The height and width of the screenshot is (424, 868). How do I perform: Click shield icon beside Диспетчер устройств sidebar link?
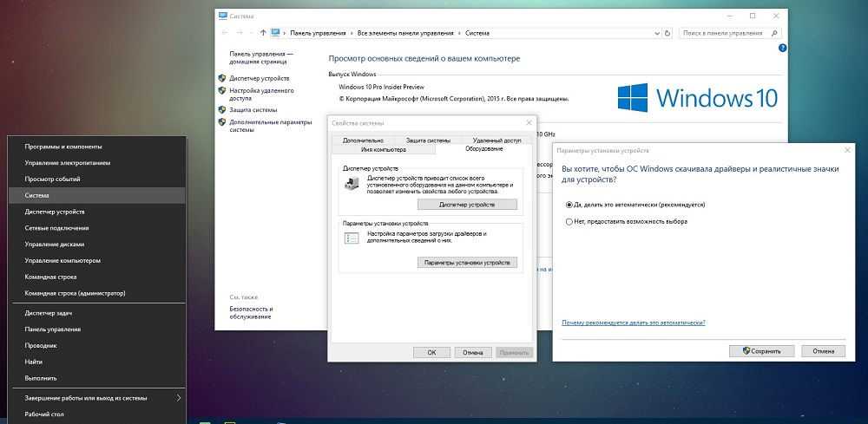(x=222, y=79)
